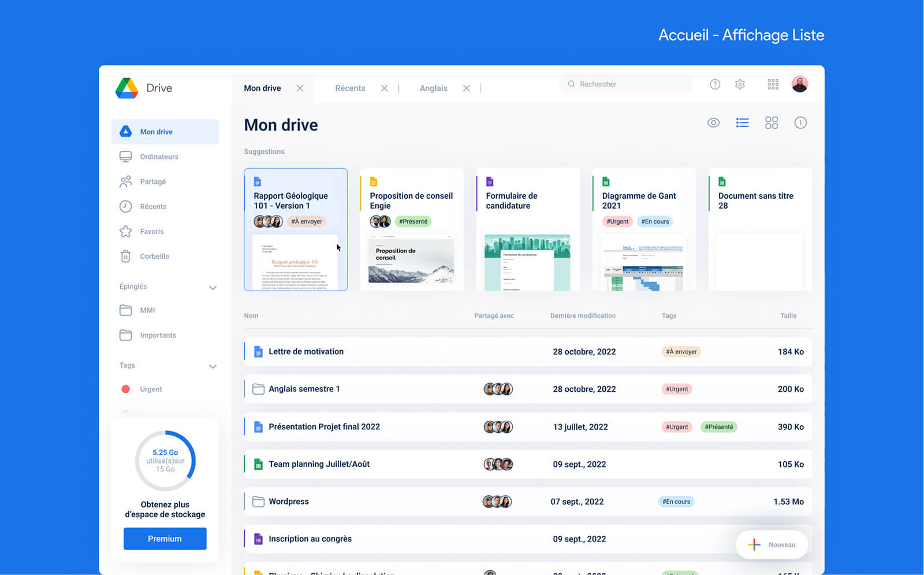Sort by the Nom column header

(x=251, y=316)
